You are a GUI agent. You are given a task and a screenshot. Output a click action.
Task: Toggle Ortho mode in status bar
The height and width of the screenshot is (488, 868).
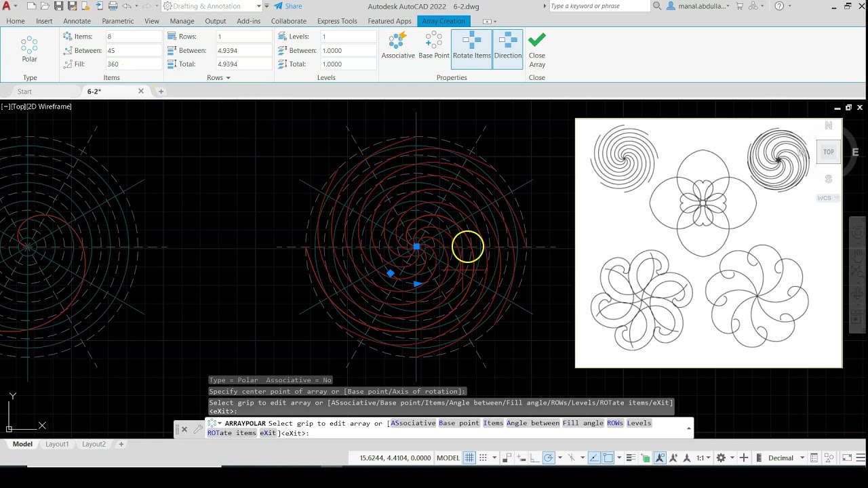(x=534, y=458)
